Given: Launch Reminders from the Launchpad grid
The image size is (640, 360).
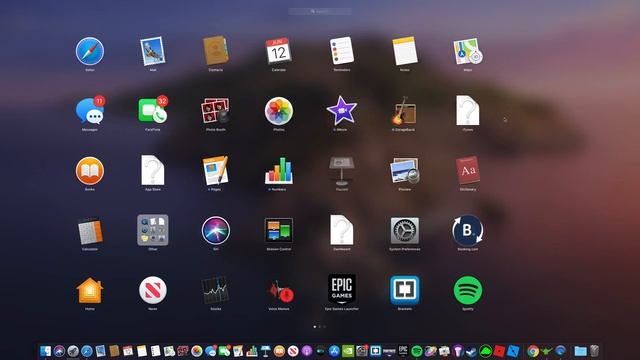Looking at the screenshot, I should pos(342,51).
